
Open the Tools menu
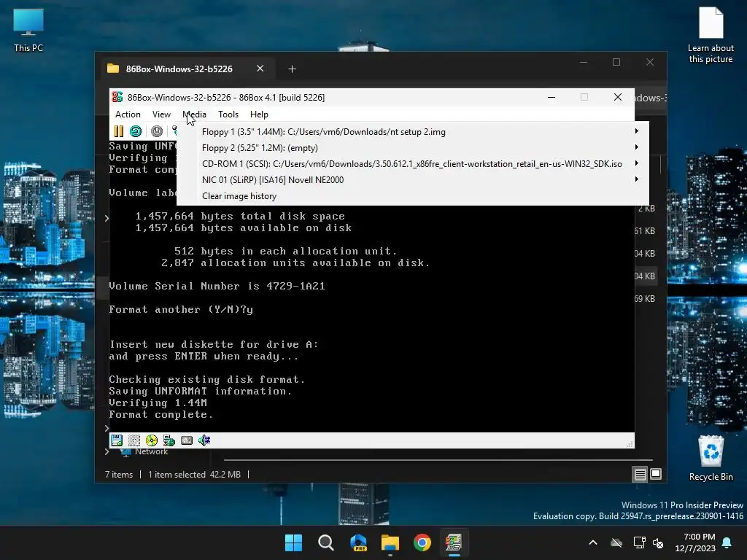click(228, 114)
